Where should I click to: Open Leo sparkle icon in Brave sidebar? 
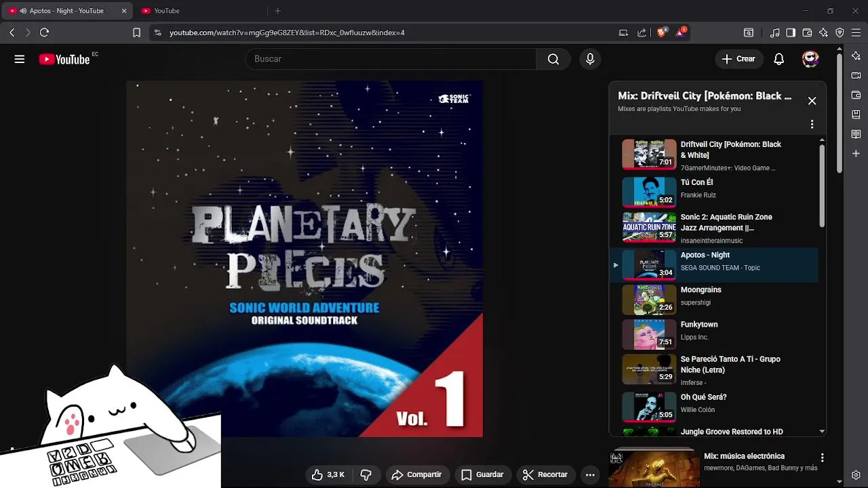[x=856, y=56]
